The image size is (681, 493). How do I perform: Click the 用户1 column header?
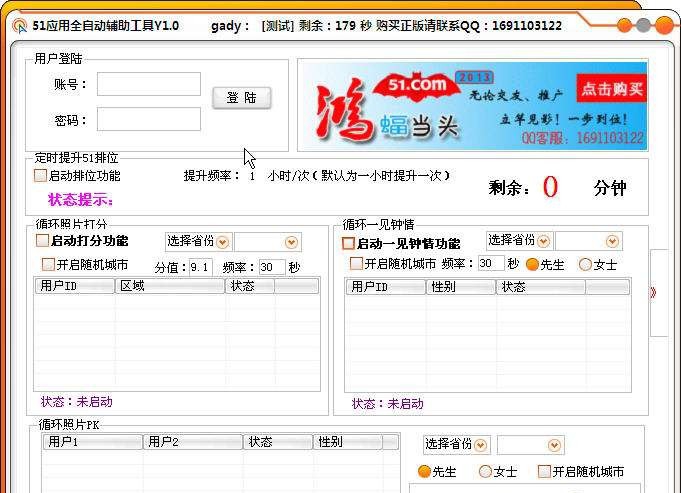click(93, 442)
